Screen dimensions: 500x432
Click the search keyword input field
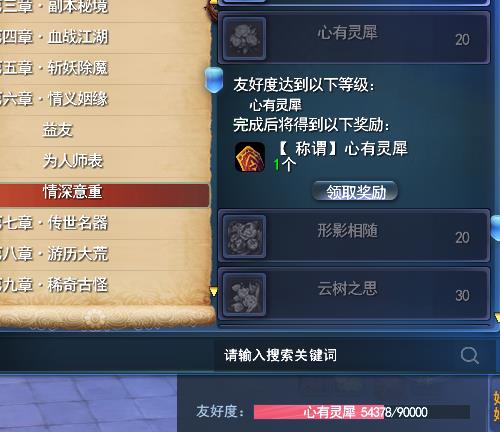pyautogui.click(x=337, y=355)
